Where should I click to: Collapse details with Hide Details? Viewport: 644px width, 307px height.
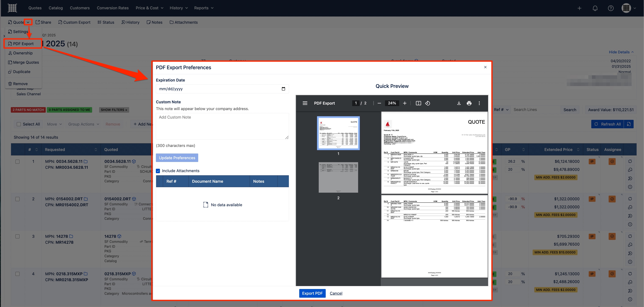pyautogui.click(x=621, y=52)
